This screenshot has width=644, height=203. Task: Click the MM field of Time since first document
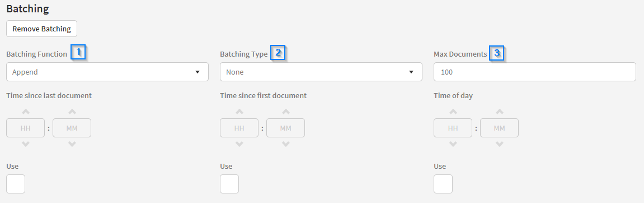point(286,128)
